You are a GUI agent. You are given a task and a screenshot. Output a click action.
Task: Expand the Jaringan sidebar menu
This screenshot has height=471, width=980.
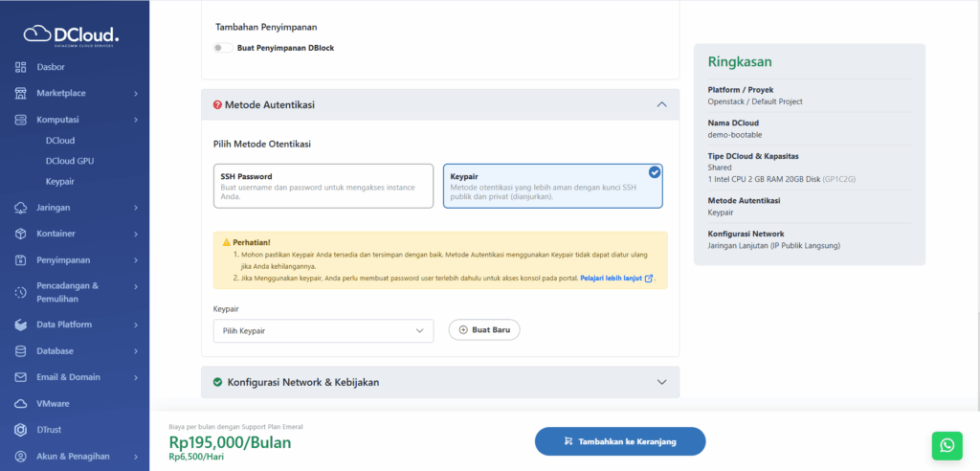click(x=136, y=208)
